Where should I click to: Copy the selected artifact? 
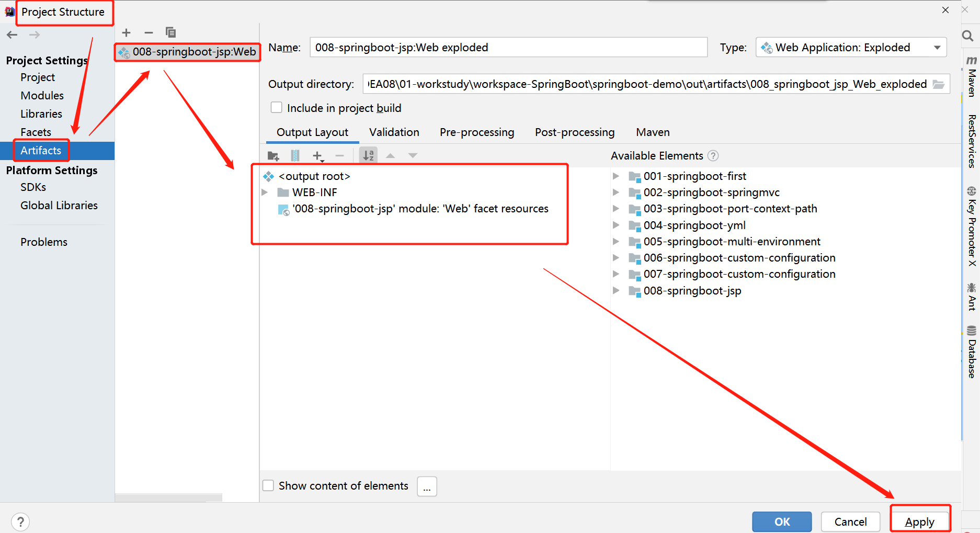pos(170,32)
